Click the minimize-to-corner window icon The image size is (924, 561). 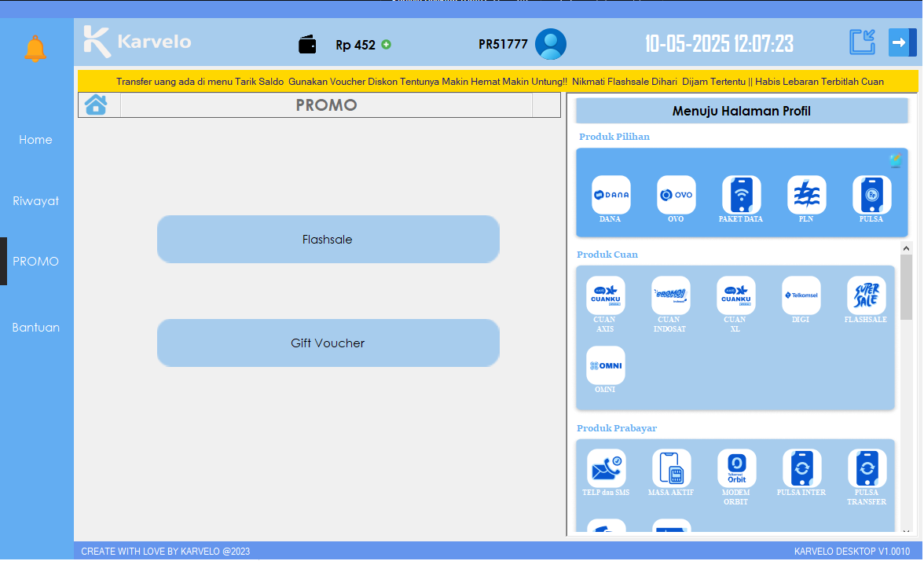tap(862, 42)
